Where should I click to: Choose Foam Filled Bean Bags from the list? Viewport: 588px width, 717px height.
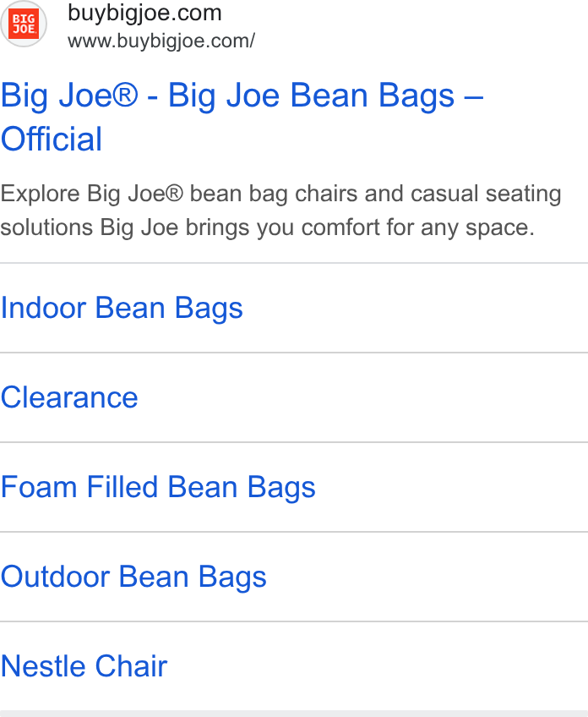point(294,487)
